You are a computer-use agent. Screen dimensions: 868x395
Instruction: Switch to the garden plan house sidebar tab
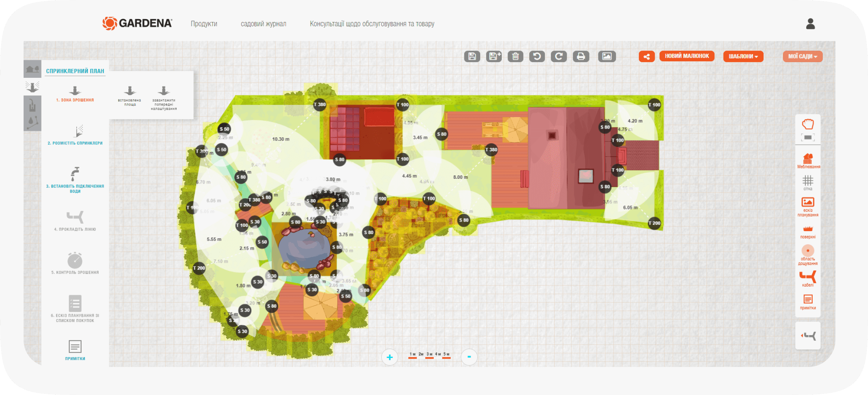pyautogui.click(x=32, y=69)
